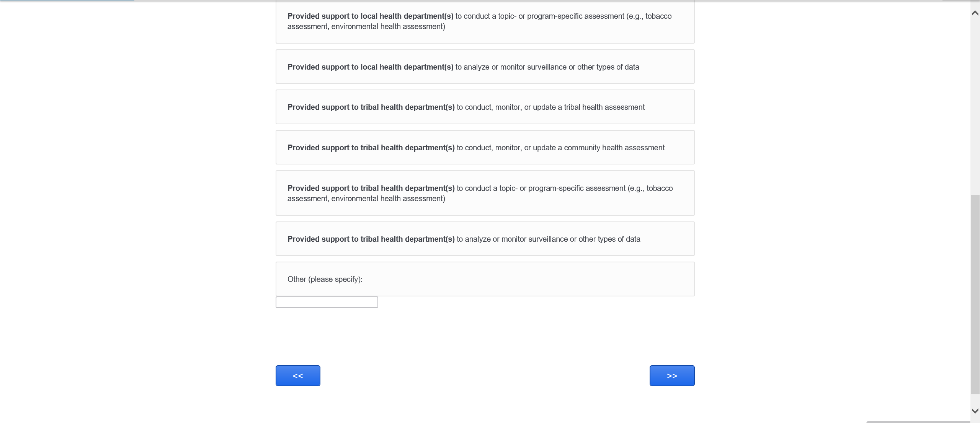Click scrollbar track below the thumb
This screenshot has height=423, width=980.
click(975, 400)
